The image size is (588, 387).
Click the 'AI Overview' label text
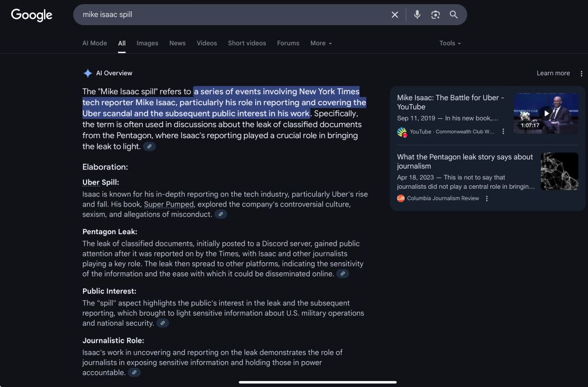pyautogui.click(x=114, y=73)
